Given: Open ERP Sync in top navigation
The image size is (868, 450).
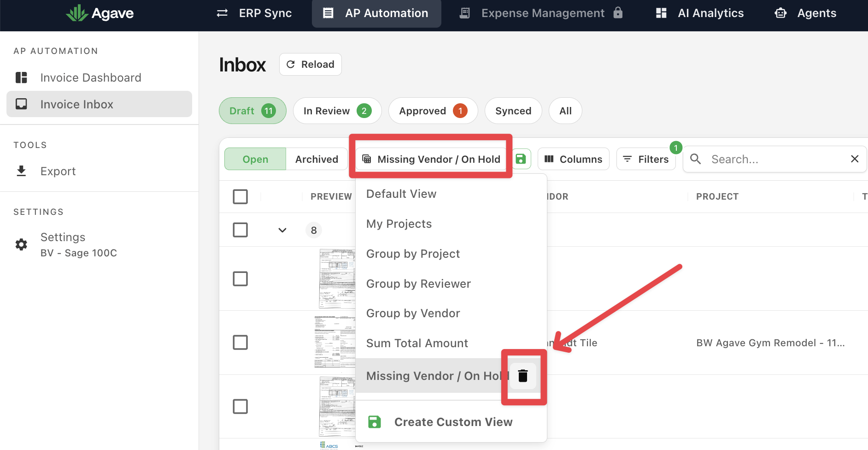Looking at the screenshot, I should click(254, 13).
